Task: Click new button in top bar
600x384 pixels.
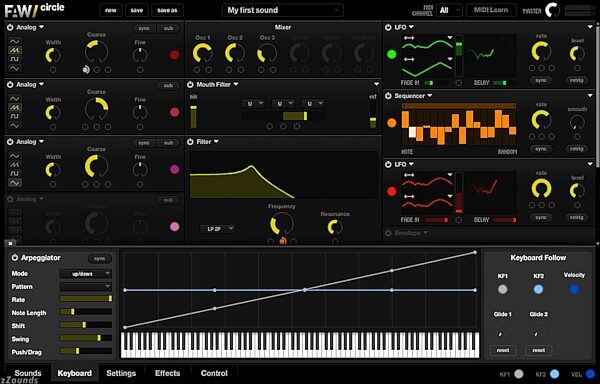Action: coord(111,10)
